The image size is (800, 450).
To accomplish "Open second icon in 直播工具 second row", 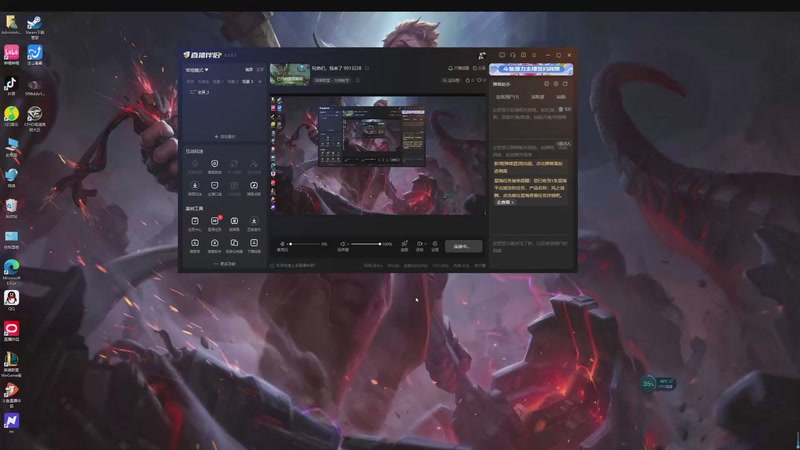I will (214, 245).
